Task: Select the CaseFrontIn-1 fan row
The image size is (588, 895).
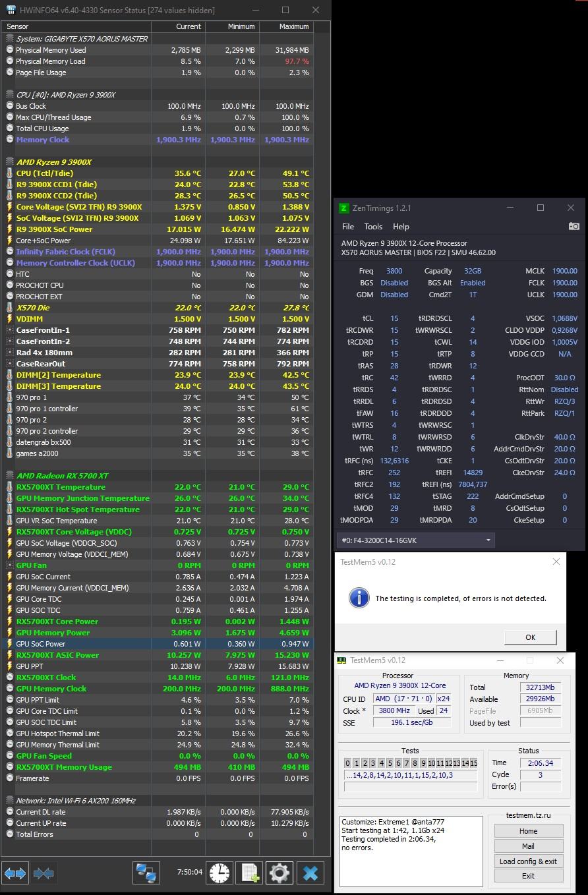Action: pos(157,330)
